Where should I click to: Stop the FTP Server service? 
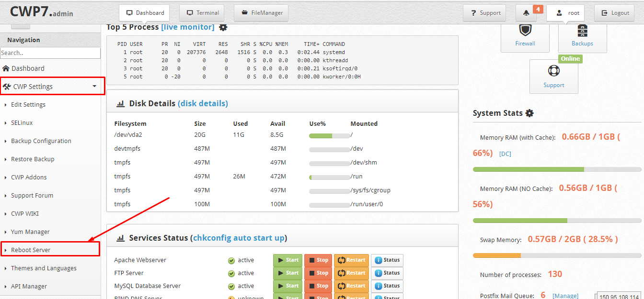(x=318, y=273)
